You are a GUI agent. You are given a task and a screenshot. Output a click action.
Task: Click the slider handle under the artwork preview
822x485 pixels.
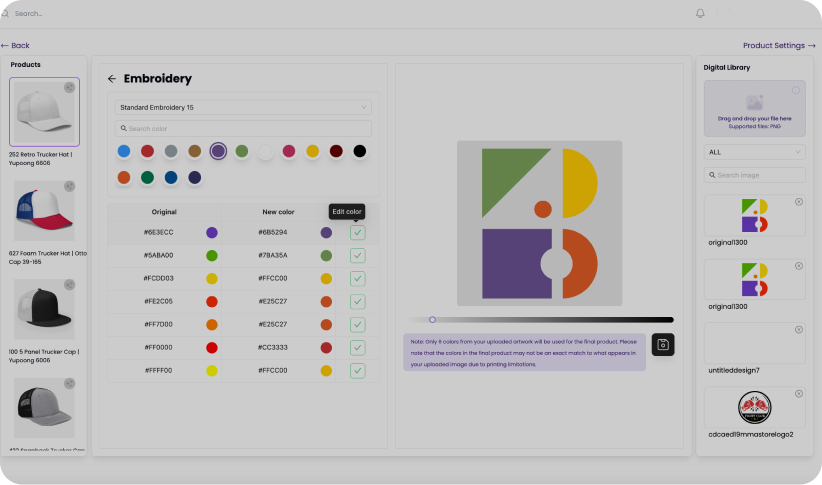click(432, 320)
